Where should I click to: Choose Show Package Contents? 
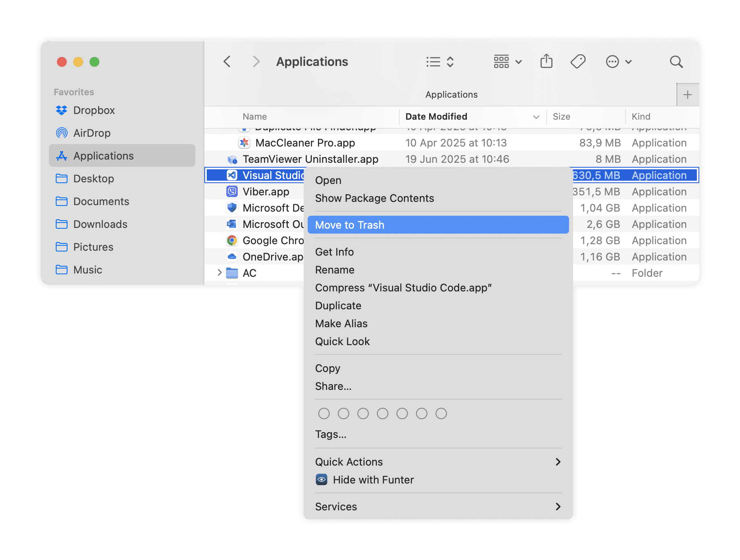click(x=374, y=198)
